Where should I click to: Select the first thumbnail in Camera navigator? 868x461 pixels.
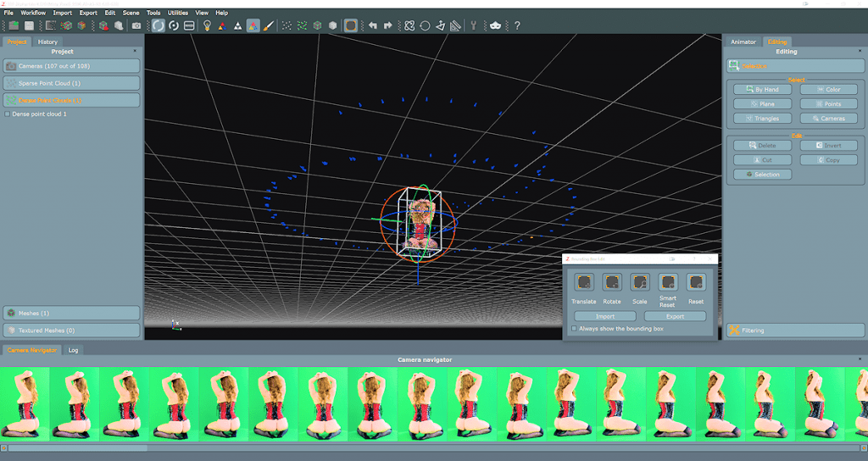pyautogui.click(x=25, y=403)
